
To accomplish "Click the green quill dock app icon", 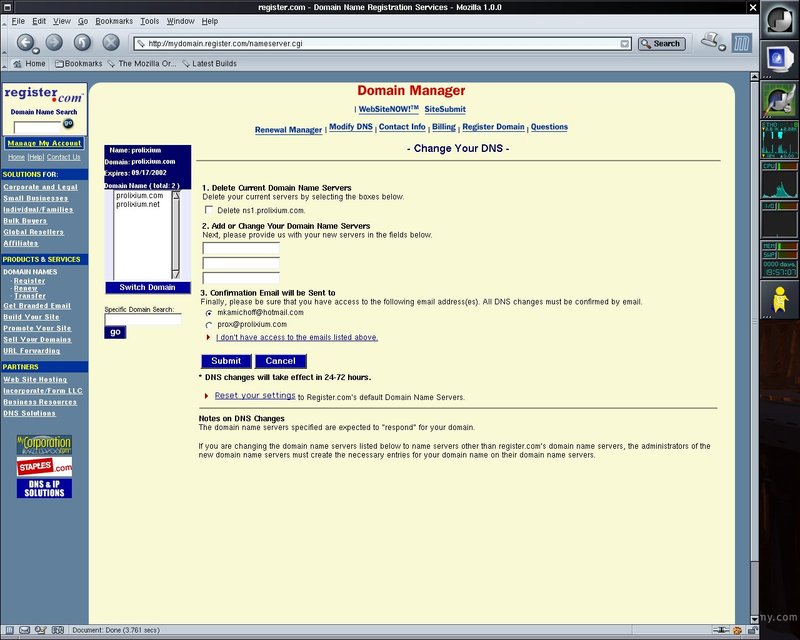I will coord(779,100).
